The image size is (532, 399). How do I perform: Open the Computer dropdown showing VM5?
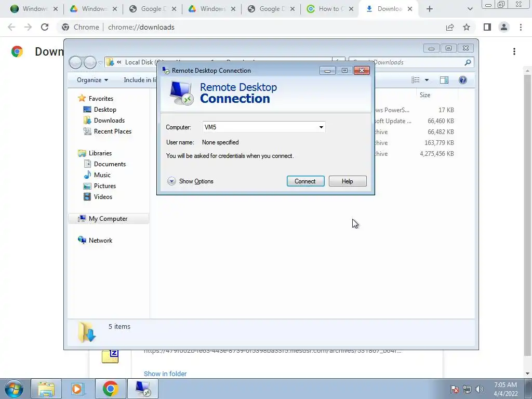tap(321, 127)
